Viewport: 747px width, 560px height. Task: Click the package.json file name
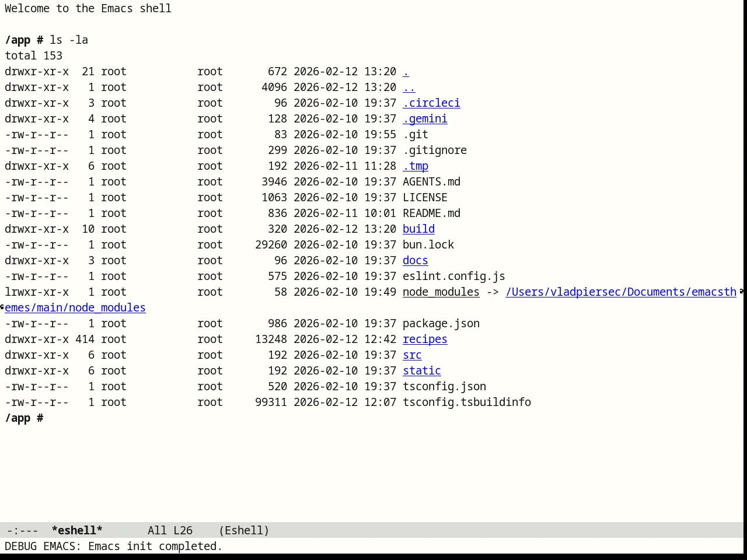coord(441,324)
